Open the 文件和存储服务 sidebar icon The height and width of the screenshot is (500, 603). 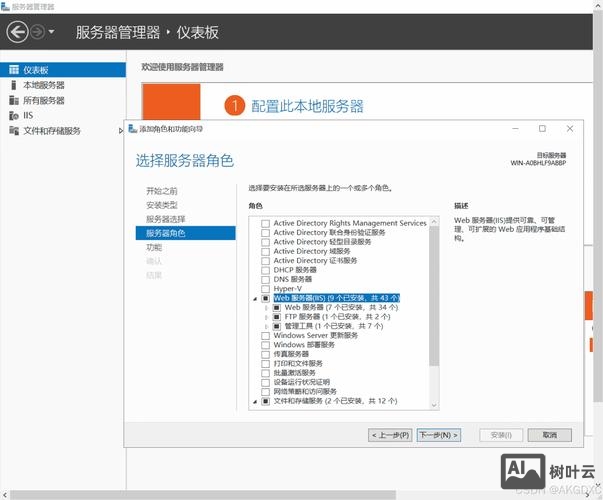pyautogui.click(x=14, y=131)
